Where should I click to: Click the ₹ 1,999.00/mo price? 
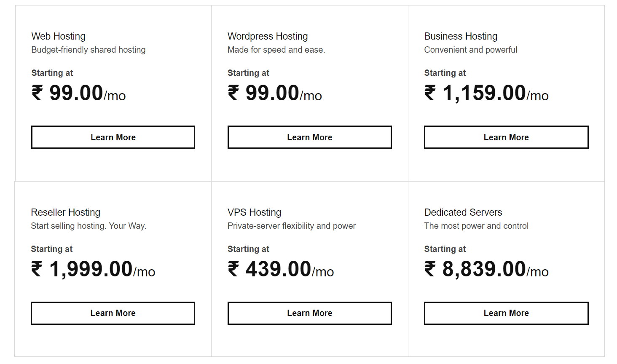[x=93, y=269]
